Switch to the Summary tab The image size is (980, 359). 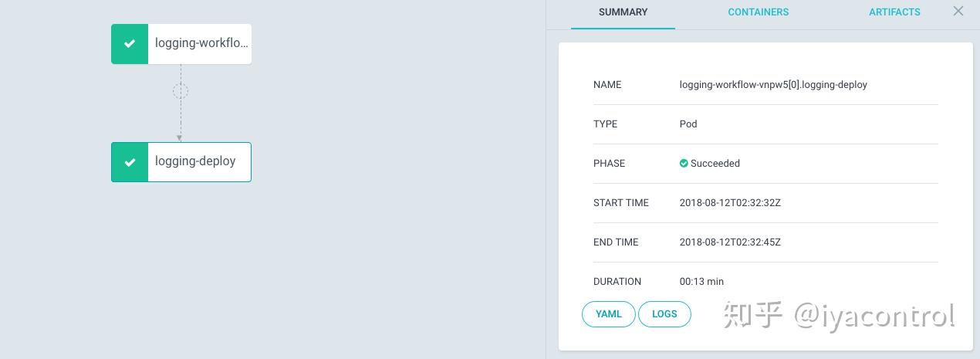coord(623,12)
